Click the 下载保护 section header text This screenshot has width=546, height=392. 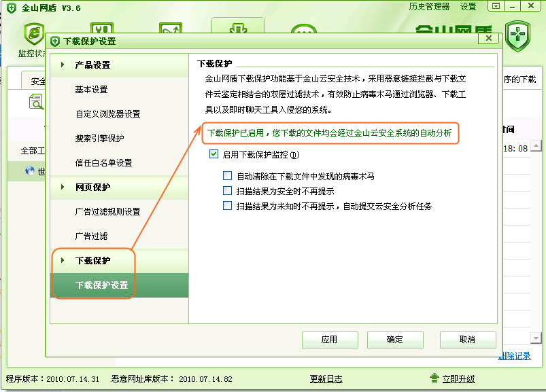tap(92, 260)
